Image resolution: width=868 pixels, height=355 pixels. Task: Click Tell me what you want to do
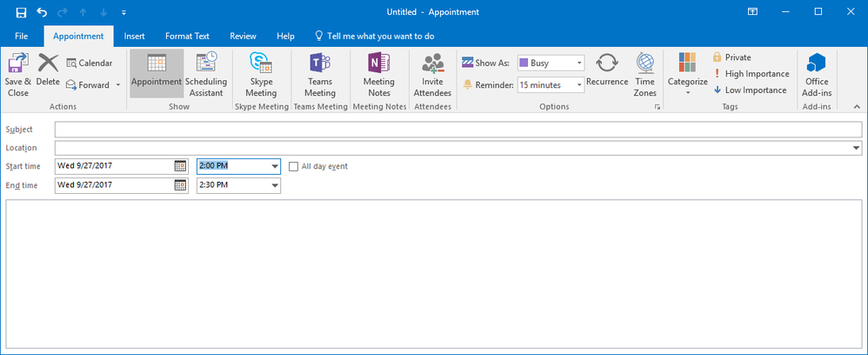click(x=381, y=36)
